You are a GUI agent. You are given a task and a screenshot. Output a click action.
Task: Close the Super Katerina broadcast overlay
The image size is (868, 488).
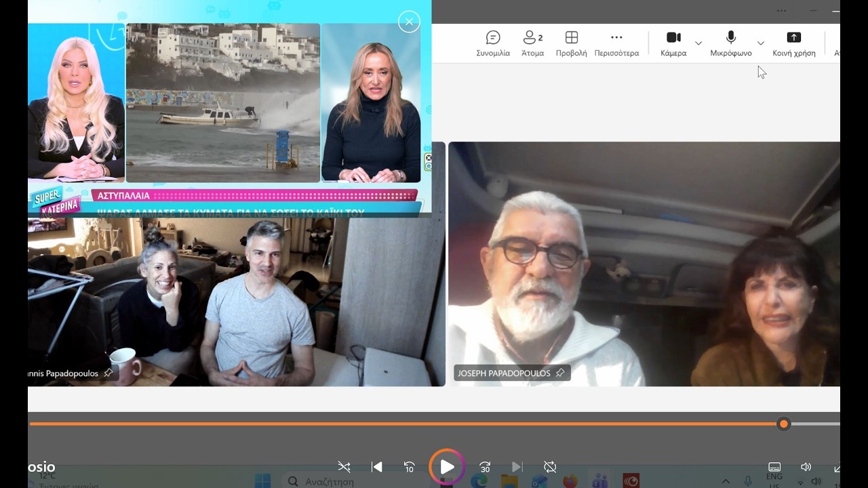tap(409, 22)
